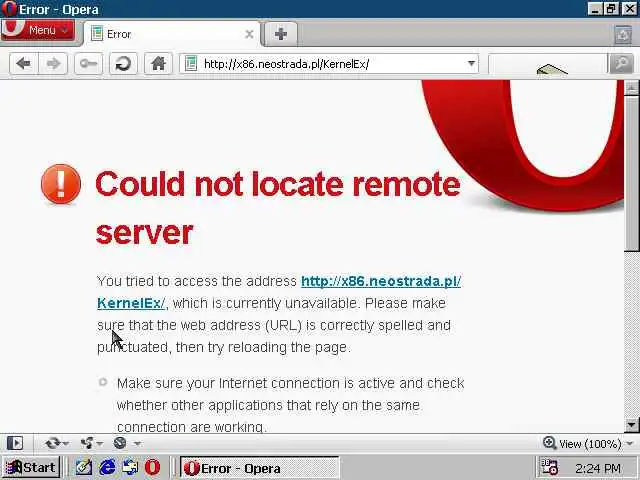Toggle the panels sidebar button
The image size is (640, 480).
(x=15, y=443)
